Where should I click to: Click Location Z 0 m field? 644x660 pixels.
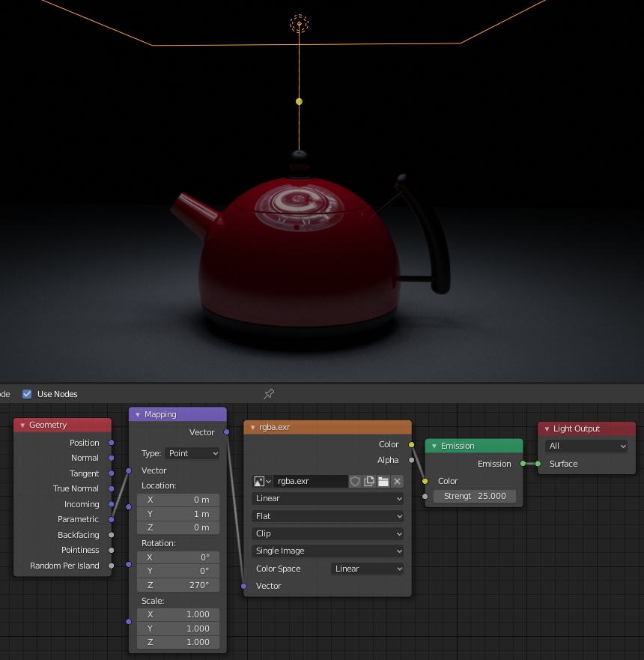click(178, 527)
